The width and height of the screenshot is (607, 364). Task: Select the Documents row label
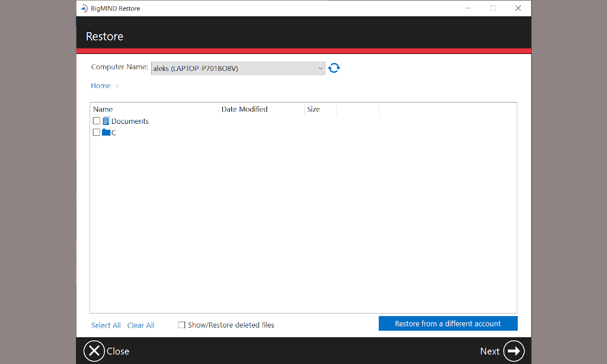(130, 121)
